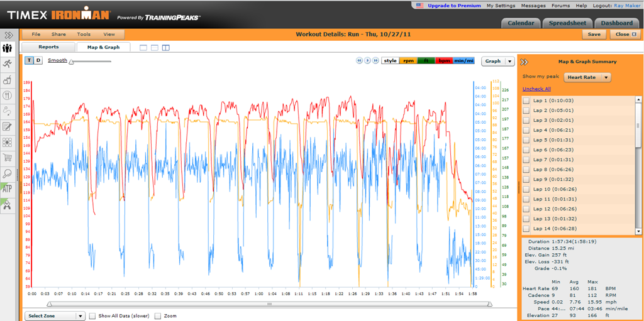Click the min/mi blue series swatch
644x321 pixels.
coord(464,61)
